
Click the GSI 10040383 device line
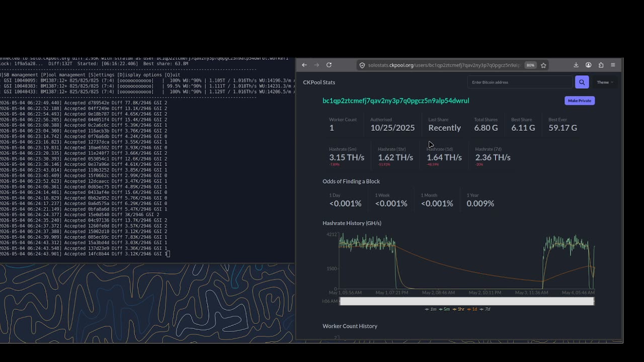tap(147, 86)
